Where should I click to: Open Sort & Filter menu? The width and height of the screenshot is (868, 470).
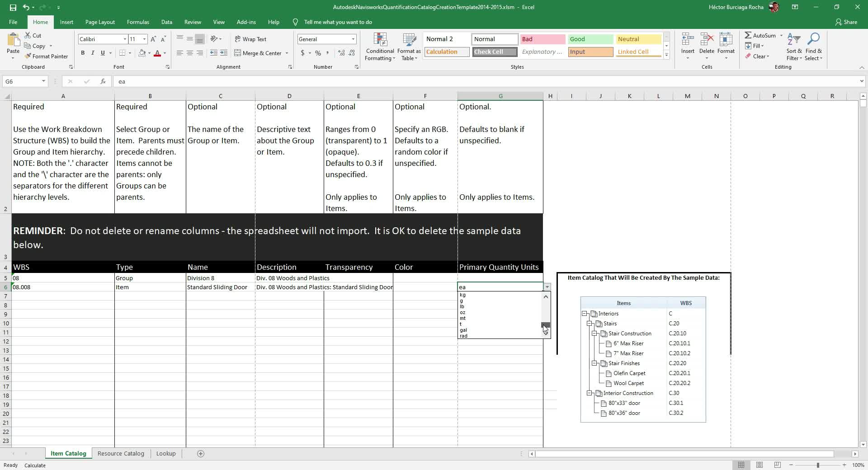[794, 47]
